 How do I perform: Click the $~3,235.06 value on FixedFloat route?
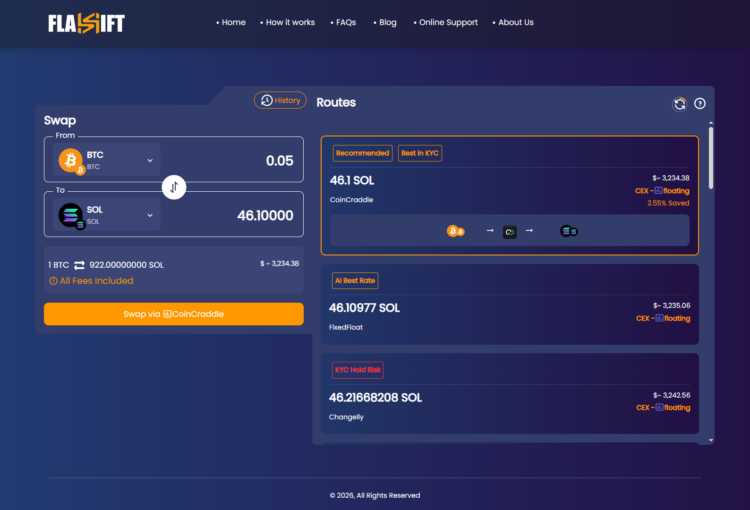(x=672, y=306)
